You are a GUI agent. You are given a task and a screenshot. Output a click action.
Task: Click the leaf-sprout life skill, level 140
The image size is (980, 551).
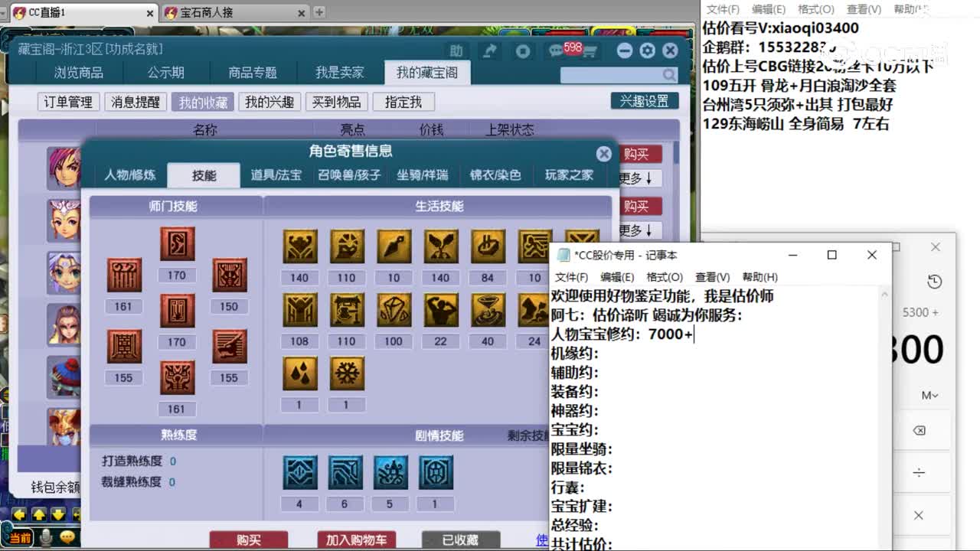point(441,246)
